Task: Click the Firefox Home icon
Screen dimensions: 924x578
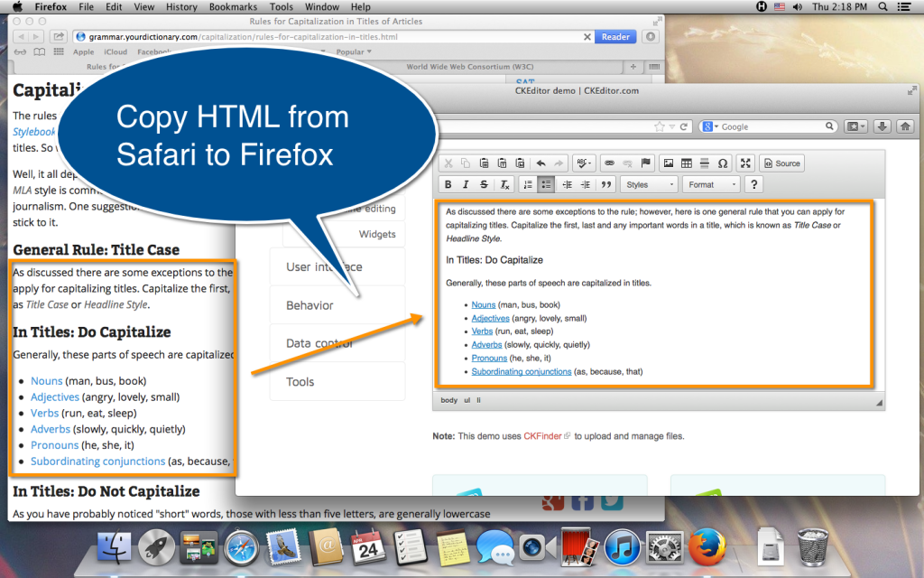Action: tap(905, 126)
